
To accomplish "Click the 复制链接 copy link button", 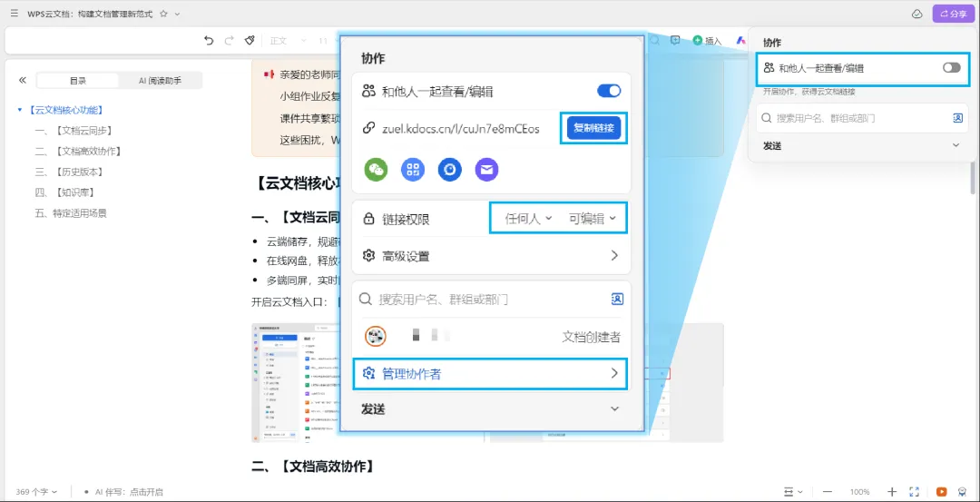I will 593,129.
